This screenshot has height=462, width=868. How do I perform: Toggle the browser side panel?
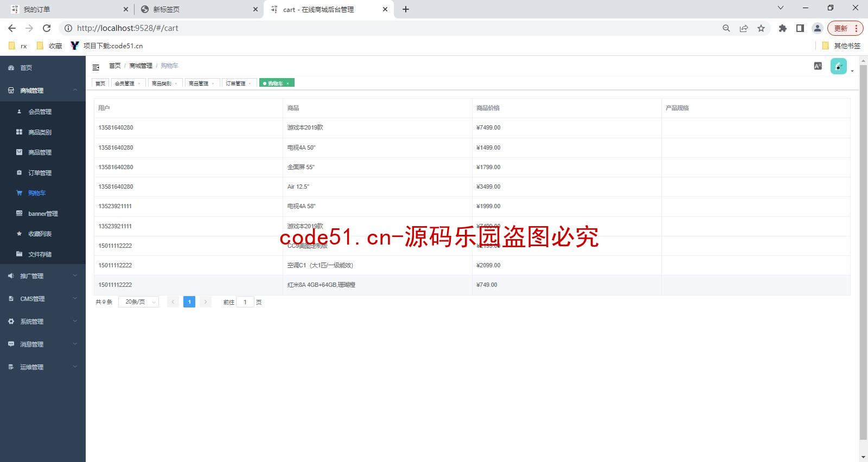tap(800, 28)
